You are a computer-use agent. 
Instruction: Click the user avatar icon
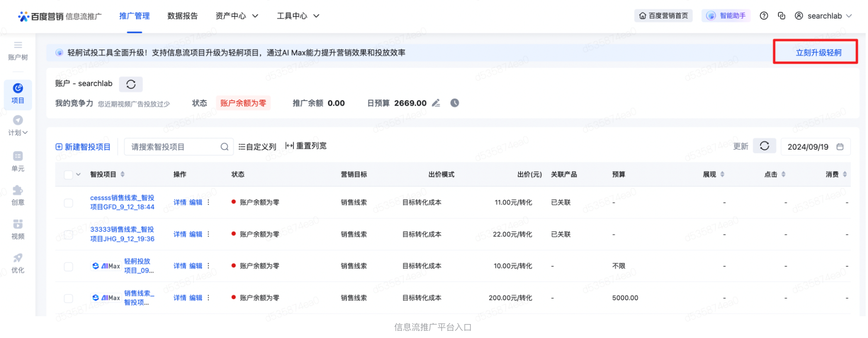pyautogui.click(x=799, y=16)
